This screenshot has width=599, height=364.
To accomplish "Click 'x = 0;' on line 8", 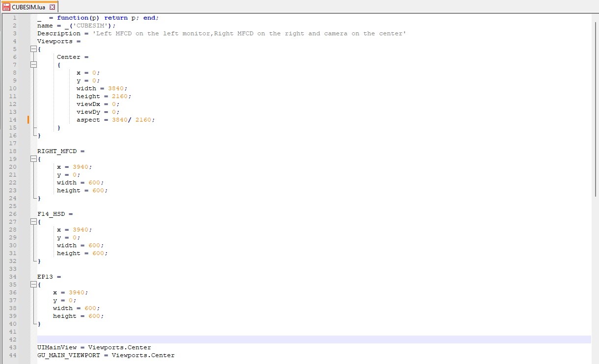I will [x=88, y=73].
